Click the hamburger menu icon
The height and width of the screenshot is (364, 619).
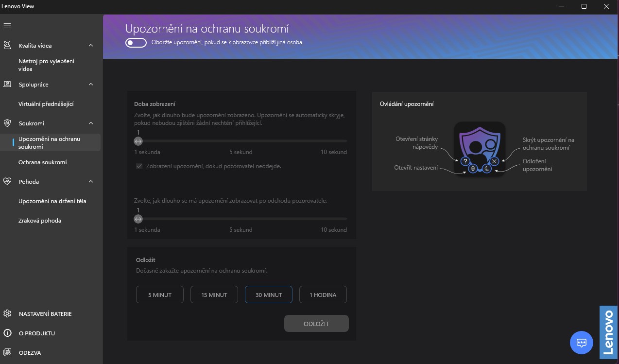point(7,26)
